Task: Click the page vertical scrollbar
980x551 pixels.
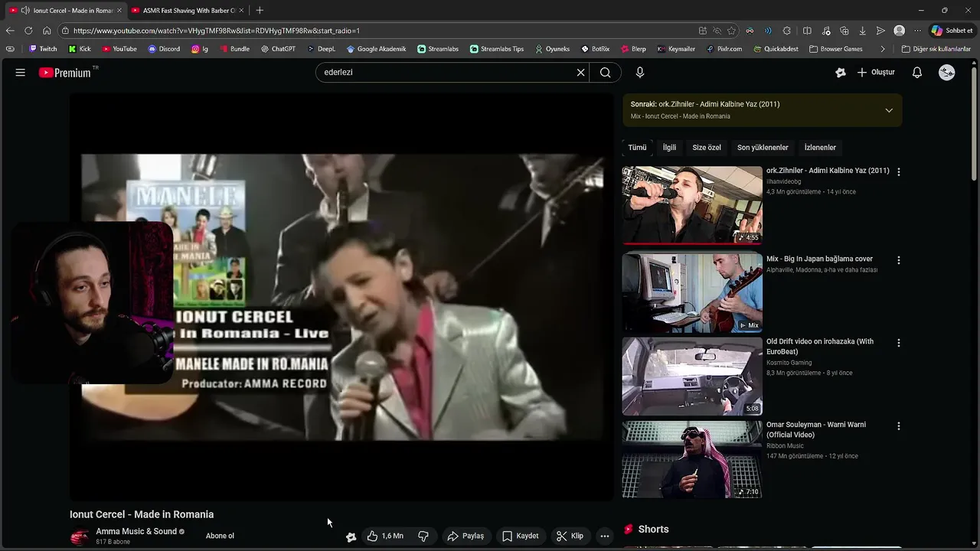Action: click(x=975, y=122)
